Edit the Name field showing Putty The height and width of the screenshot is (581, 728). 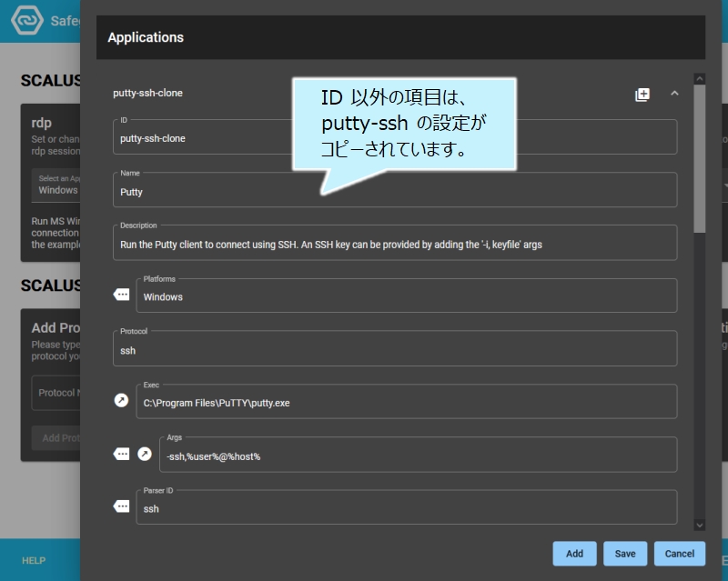pos(395,190)
